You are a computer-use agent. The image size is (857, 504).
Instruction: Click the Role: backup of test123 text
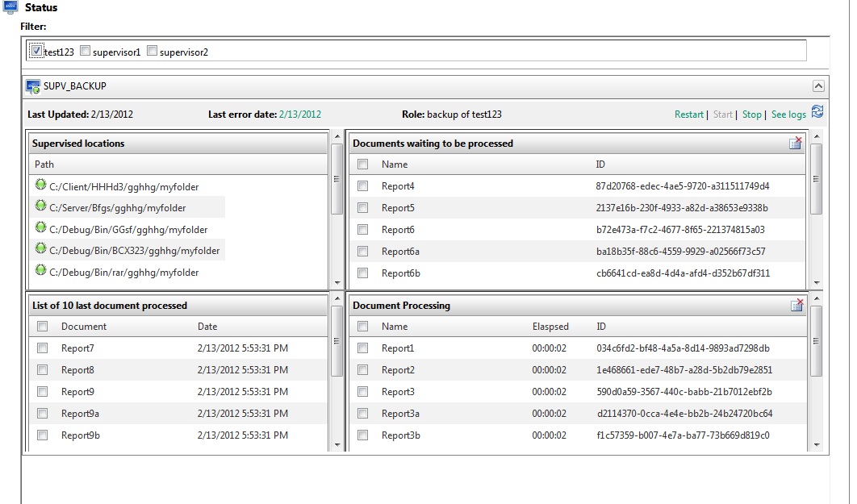coord(451,115)
